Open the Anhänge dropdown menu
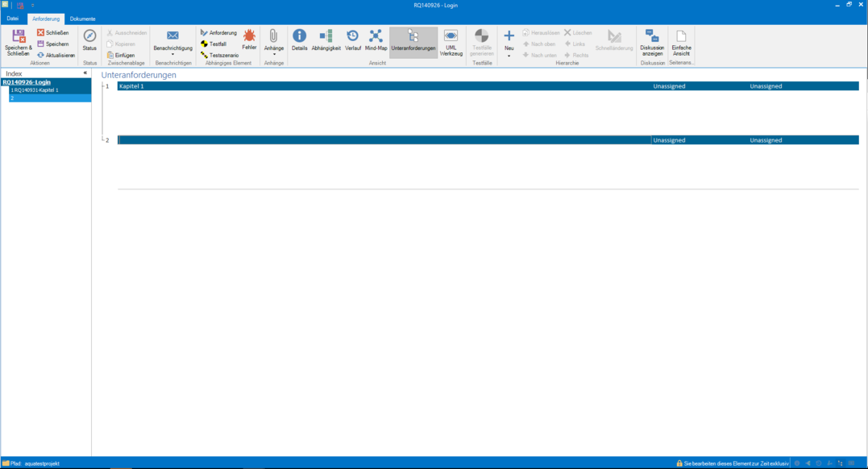Viewport: 868px width, 469px height. (274, 55)
